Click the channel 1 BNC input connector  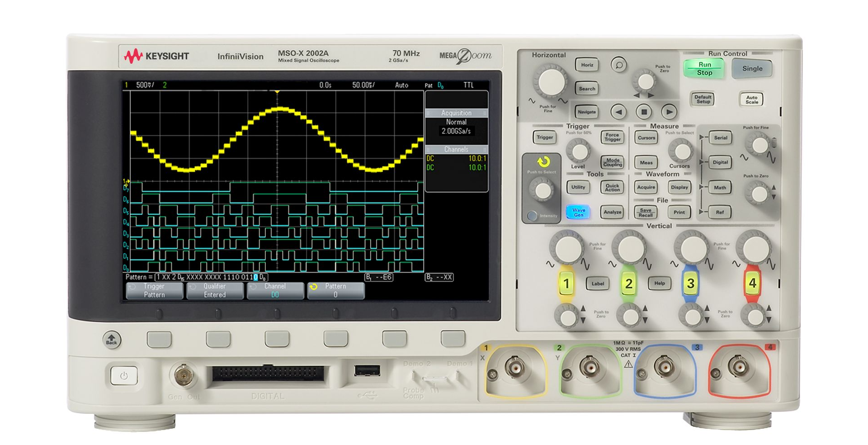514,367
